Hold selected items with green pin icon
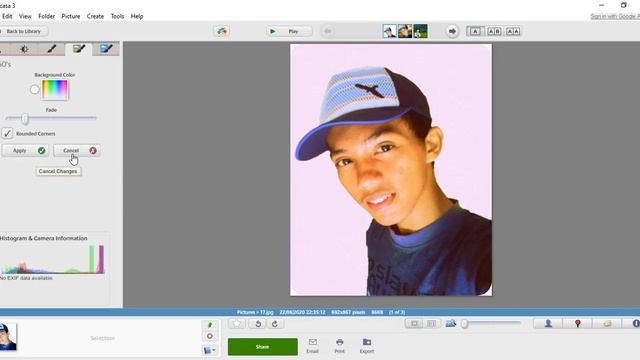The height and width of the screenshot is (360, 640). [210, 325]
